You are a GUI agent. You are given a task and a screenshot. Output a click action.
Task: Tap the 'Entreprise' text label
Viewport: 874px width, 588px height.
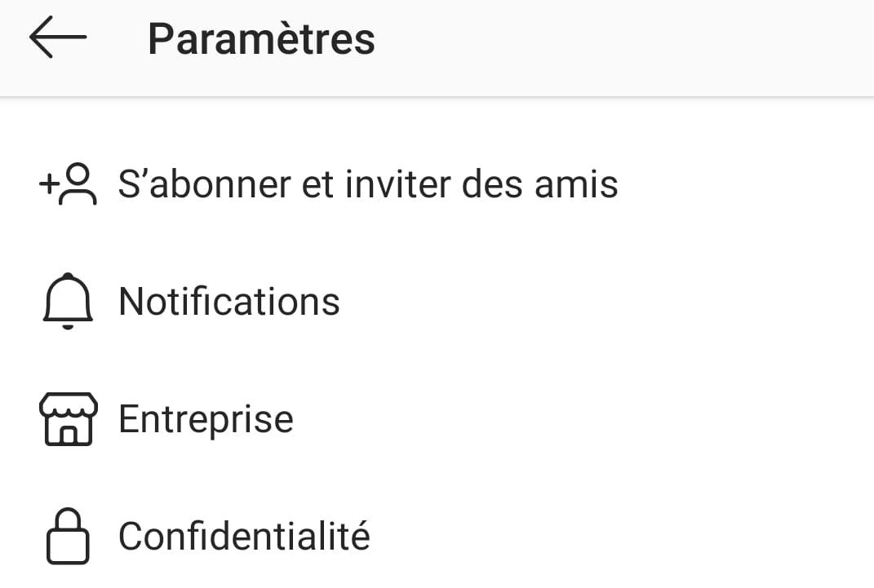pos(206,419)
